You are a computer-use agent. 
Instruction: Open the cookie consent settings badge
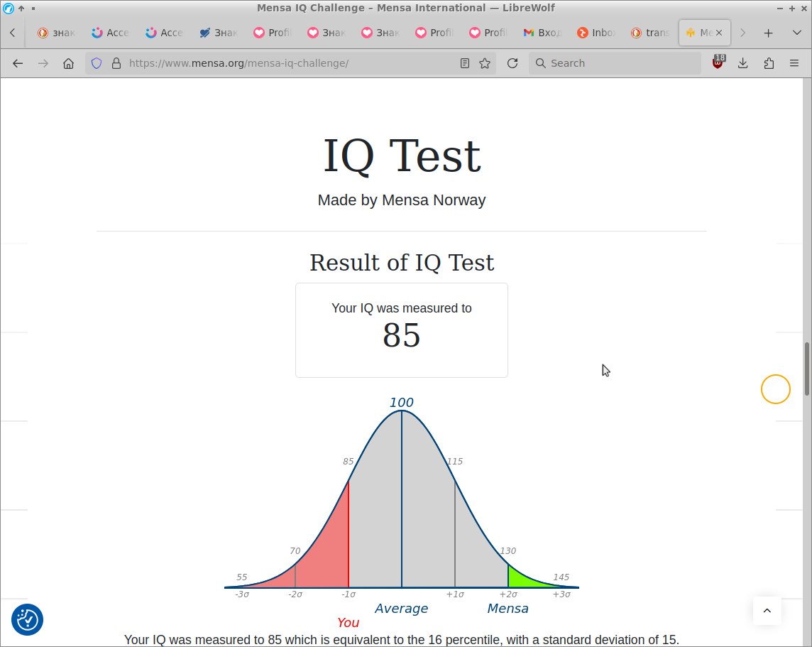27,619
